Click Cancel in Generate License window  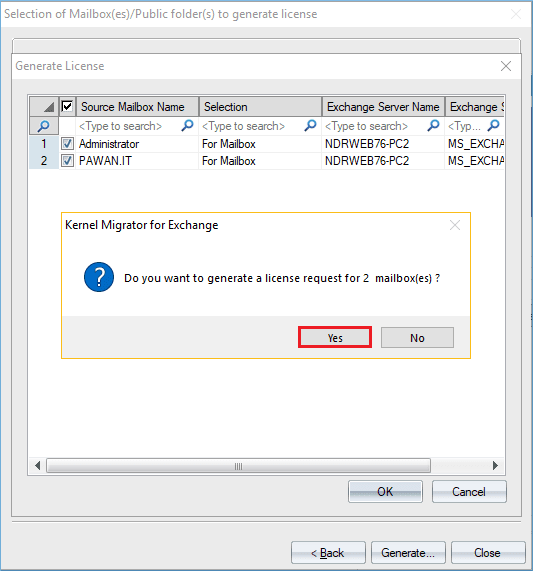pyautogui.click(x=469, y=492)
